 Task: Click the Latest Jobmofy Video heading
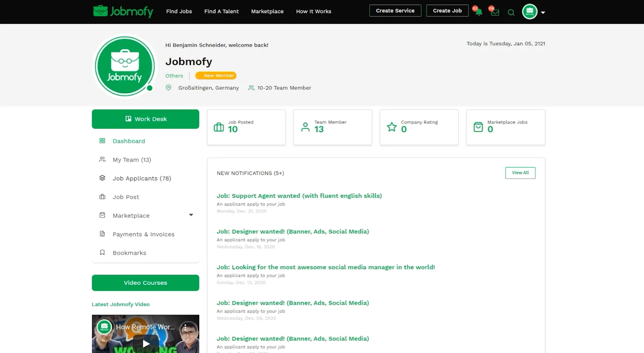coord(121,304)
